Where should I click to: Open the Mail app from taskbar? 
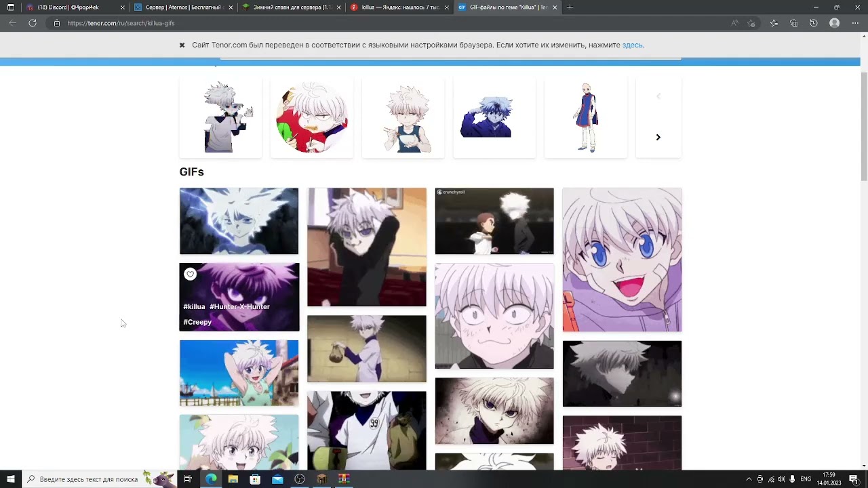[277, 479]
